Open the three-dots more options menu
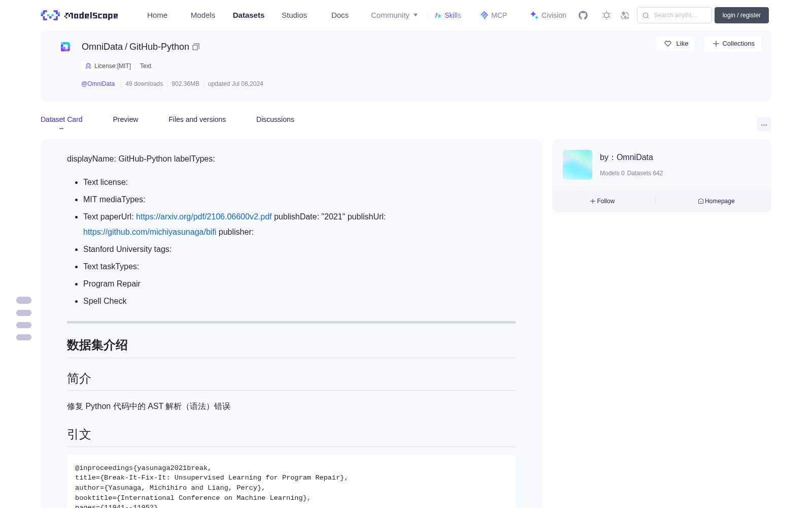The width and height of the screenshot is (812, 508). [x=764, y=124]
